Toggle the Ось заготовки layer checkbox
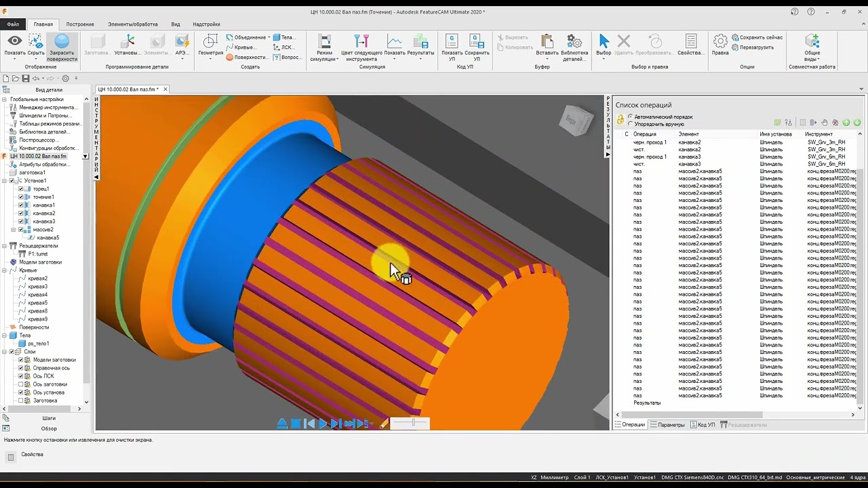Screen dimensions: 868x488 tap(20, 384)
